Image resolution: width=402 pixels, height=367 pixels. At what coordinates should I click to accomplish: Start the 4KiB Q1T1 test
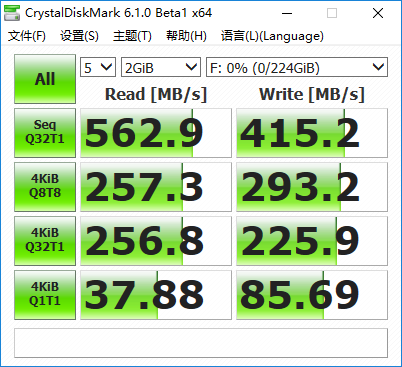tap(45, 295)
